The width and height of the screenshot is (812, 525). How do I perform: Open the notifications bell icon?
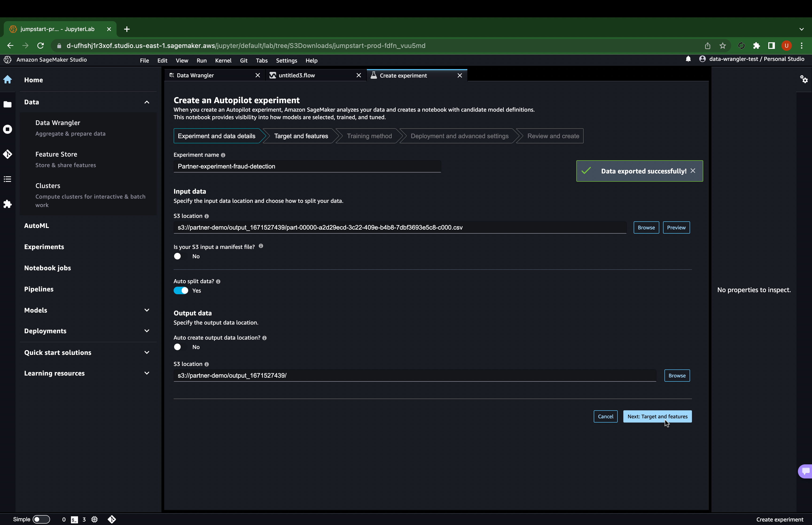click(688, 59)
